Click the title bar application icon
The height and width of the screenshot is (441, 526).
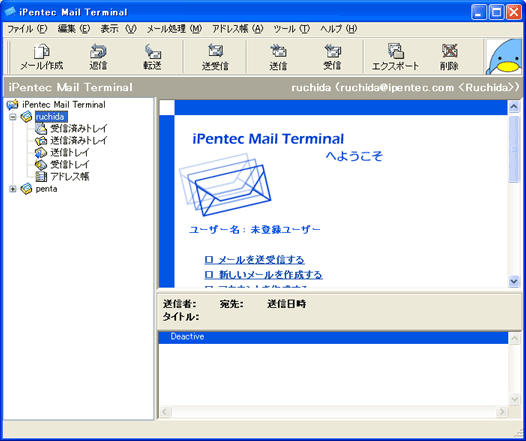click(x=10, y=12)
